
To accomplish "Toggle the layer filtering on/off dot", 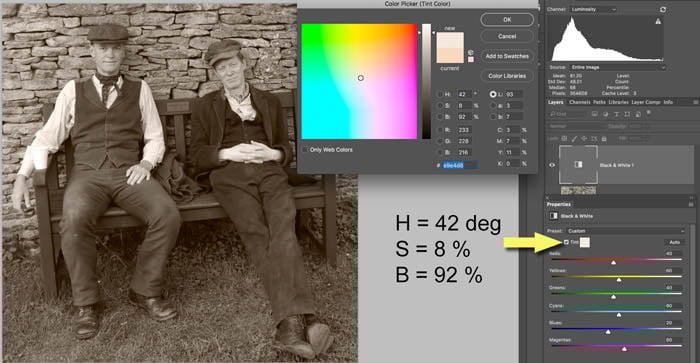I will pyautogui.click(x=649, y=113).
